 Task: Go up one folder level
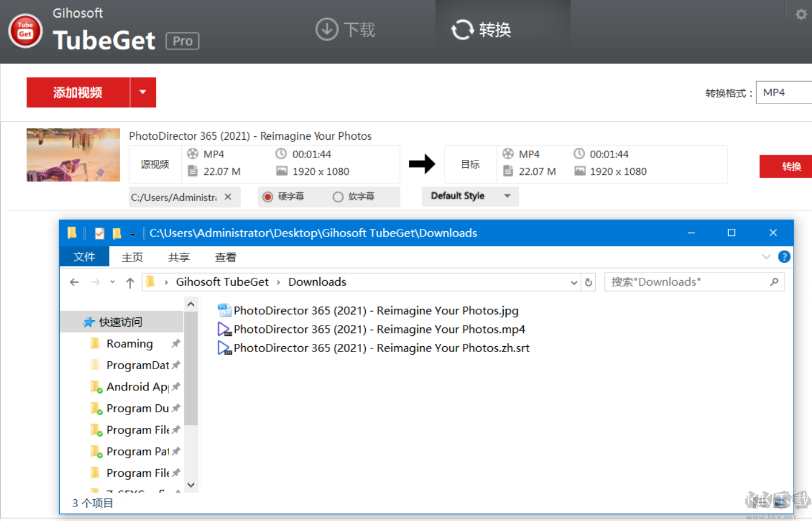[x=130, y=282]
